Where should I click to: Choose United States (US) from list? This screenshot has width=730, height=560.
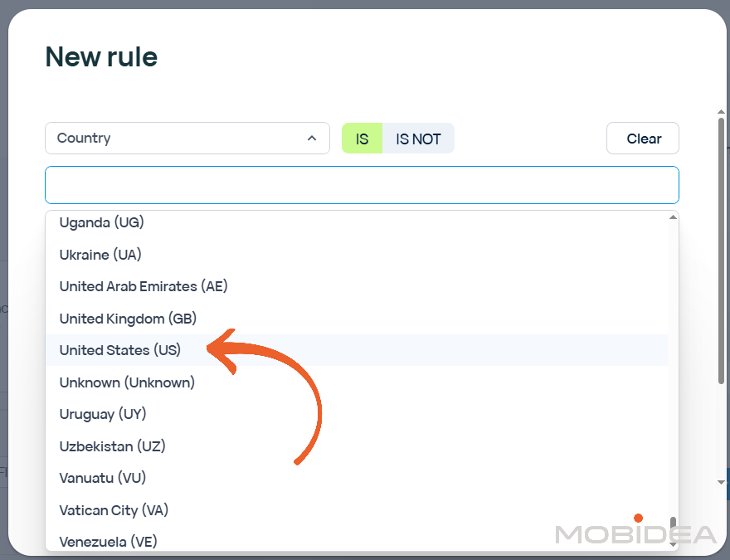120,350
